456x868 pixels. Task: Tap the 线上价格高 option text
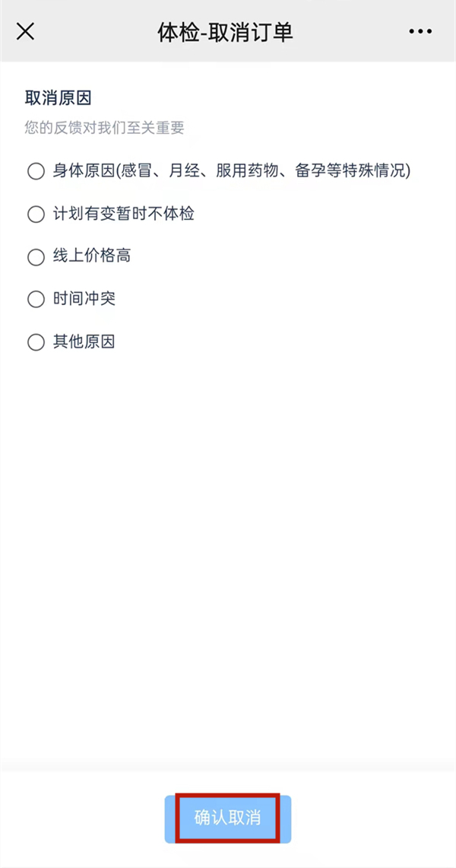click(91, 256)
